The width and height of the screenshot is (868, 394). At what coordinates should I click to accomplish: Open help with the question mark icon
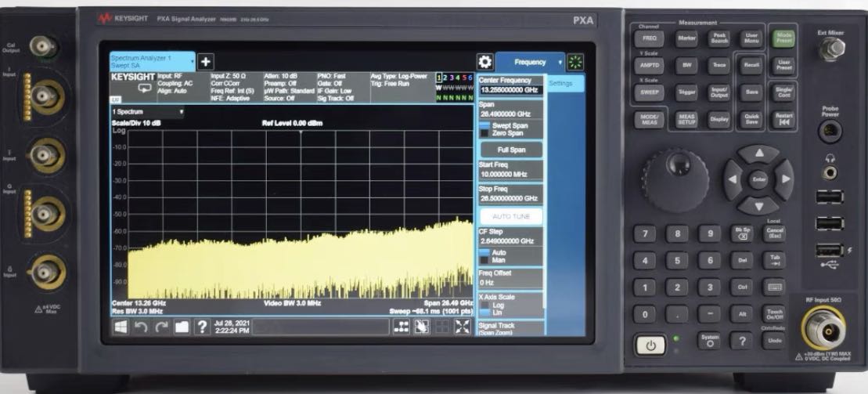coord(202,327)
